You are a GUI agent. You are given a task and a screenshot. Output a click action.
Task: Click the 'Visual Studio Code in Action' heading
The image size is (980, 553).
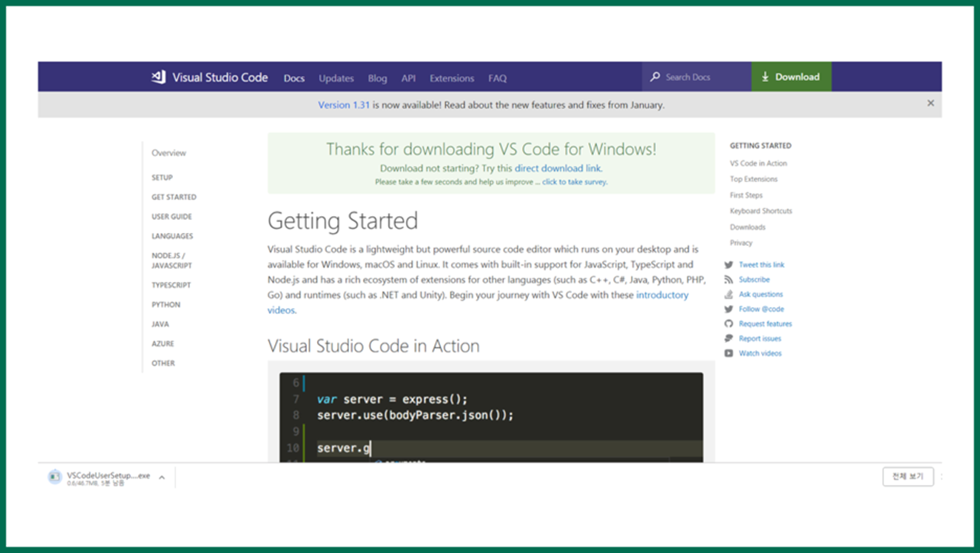point(374,346)
